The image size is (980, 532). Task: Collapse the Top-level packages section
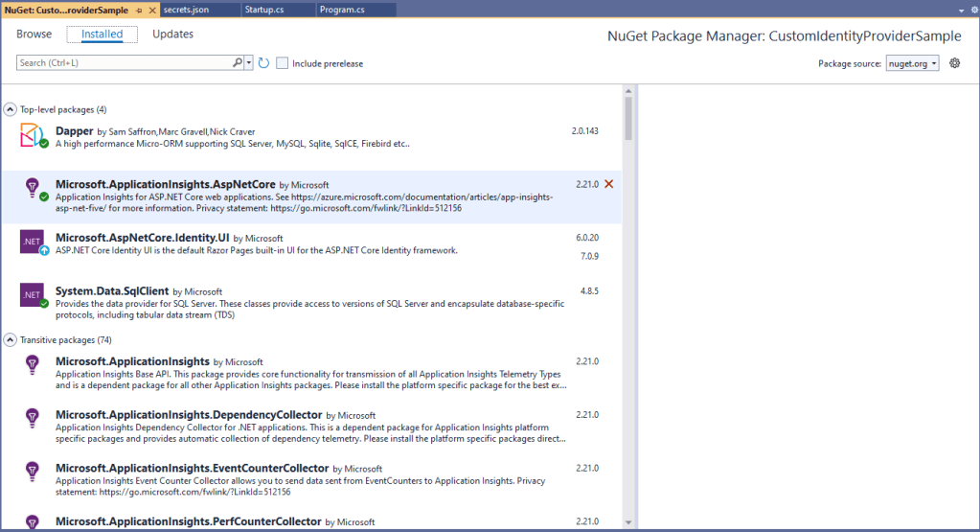pyautogui.click(x=11, y=109)
